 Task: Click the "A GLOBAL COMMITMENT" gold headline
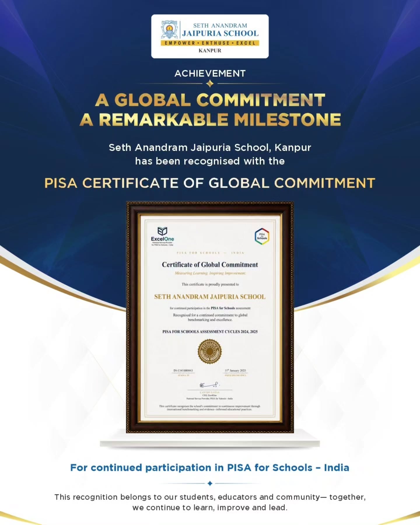click(x=210, y=100)
